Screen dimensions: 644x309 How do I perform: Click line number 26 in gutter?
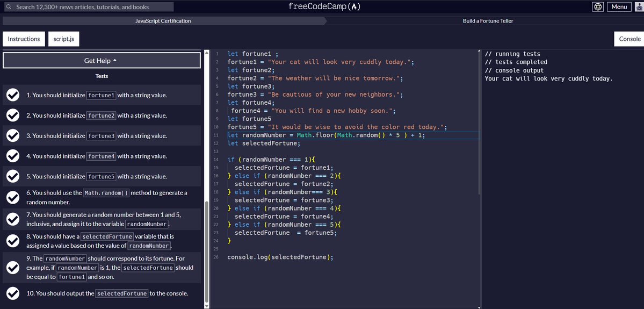point(216,257)
